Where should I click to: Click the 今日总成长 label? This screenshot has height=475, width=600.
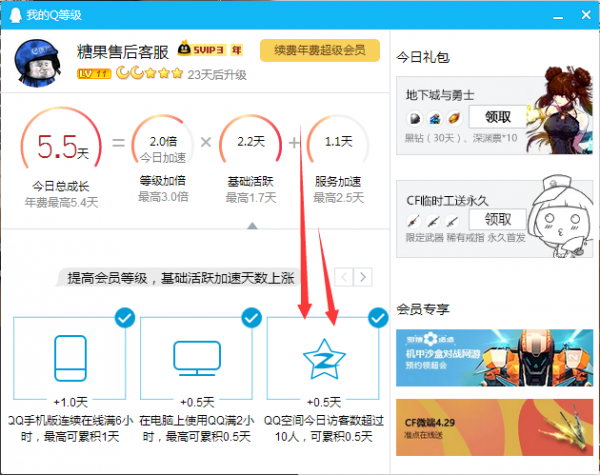pos(61,186)
